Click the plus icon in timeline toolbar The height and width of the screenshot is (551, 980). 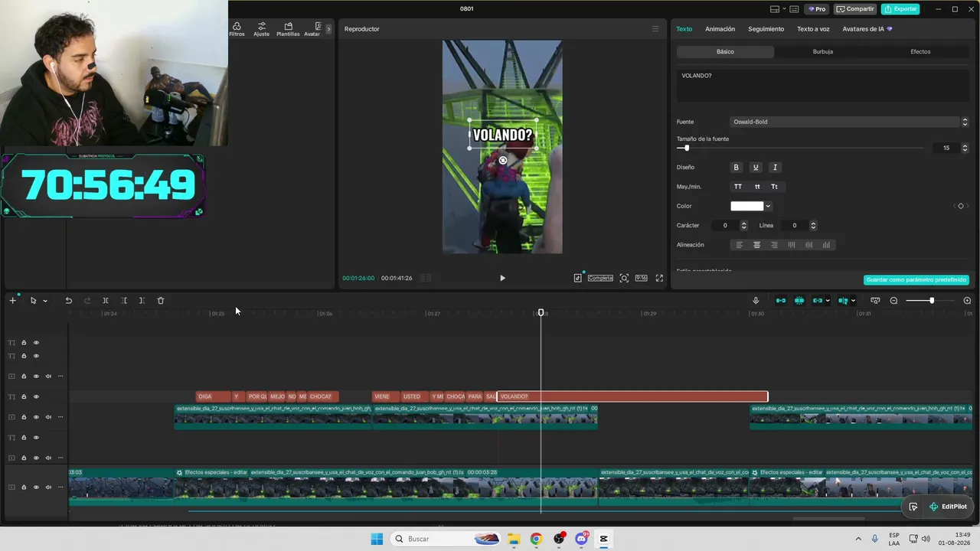pyautogui.click(x=12, y=301)
